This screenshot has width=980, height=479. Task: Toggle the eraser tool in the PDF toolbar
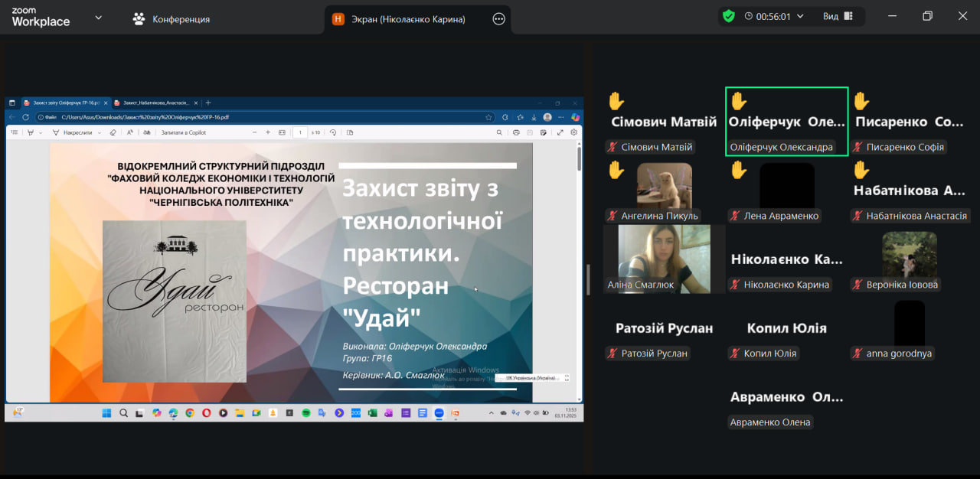113,132
